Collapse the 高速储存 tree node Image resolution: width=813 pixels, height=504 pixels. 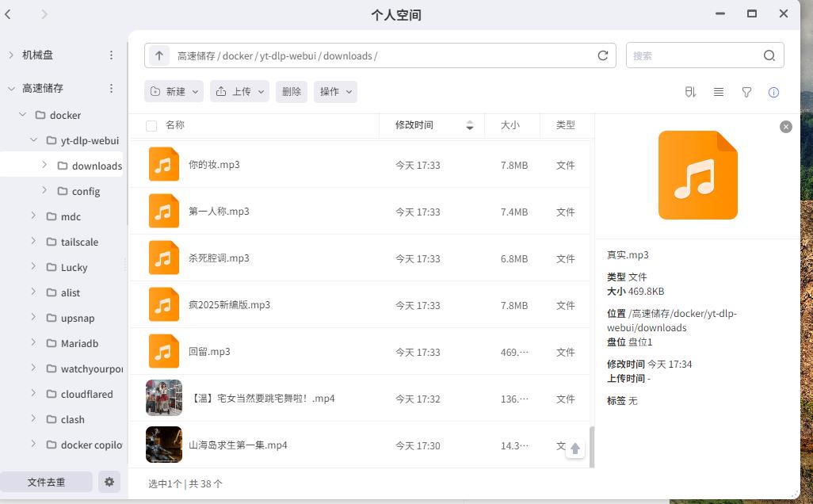(11, 89)
